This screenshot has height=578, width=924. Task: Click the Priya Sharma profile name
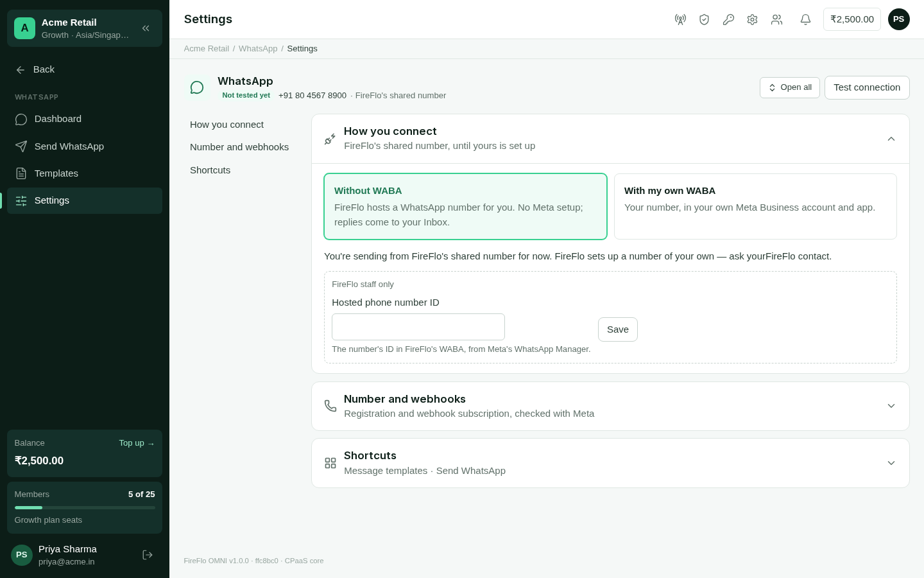[x=67, y=549]
